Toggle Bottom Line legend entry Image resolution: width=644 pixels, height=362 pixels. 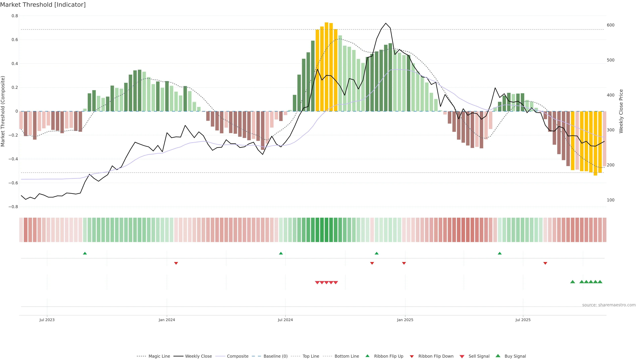coord(346,356)
